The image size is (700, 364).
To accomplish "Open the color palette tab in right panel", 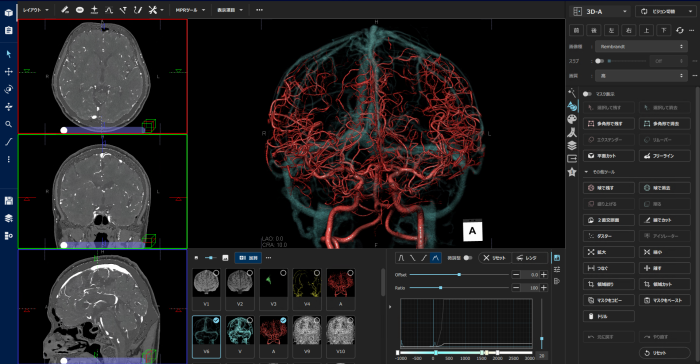I will pyautogui.click(x=572, y=119).
